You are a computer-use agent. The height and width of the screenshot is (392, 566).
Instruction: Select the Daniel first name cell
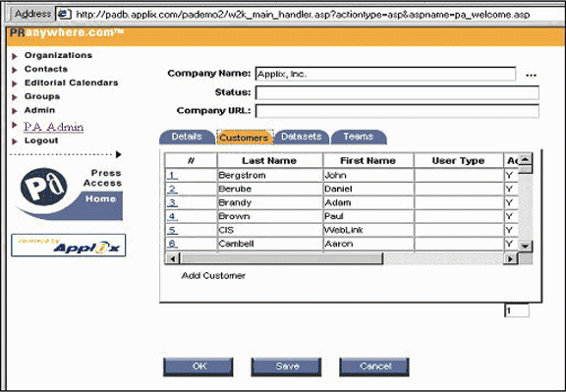pyautogui.click(x=368, y=190)
